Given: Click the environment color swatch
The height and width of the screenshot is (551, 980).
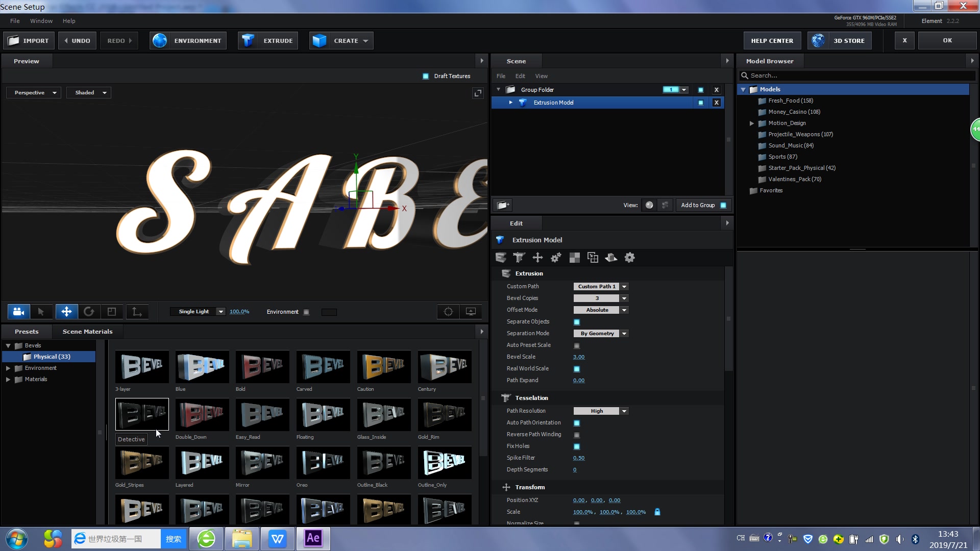Looking at the screenshot, I should (329, 312).
